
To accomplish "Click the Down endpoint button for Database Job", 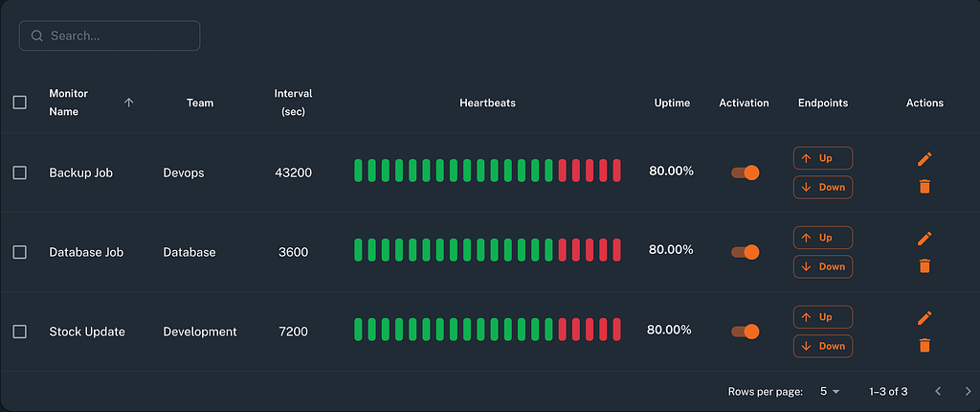I will pos(823,266).
